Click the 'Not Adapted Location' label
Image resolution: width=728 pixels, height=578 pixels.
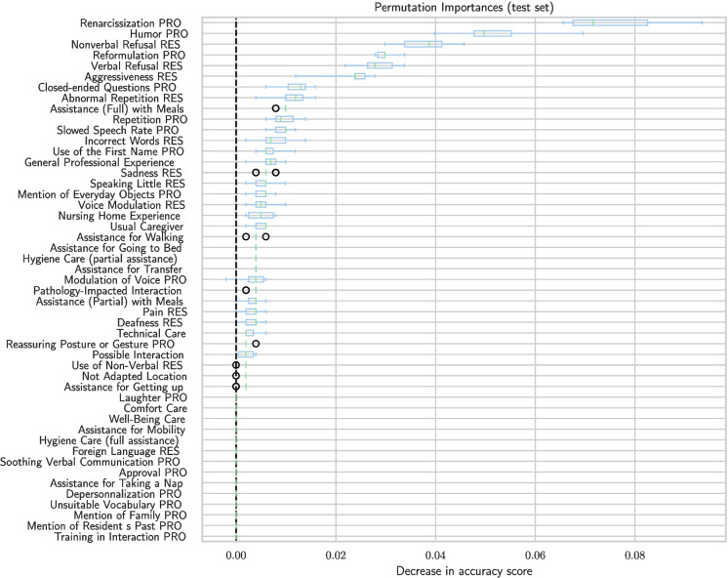(134, 376)
